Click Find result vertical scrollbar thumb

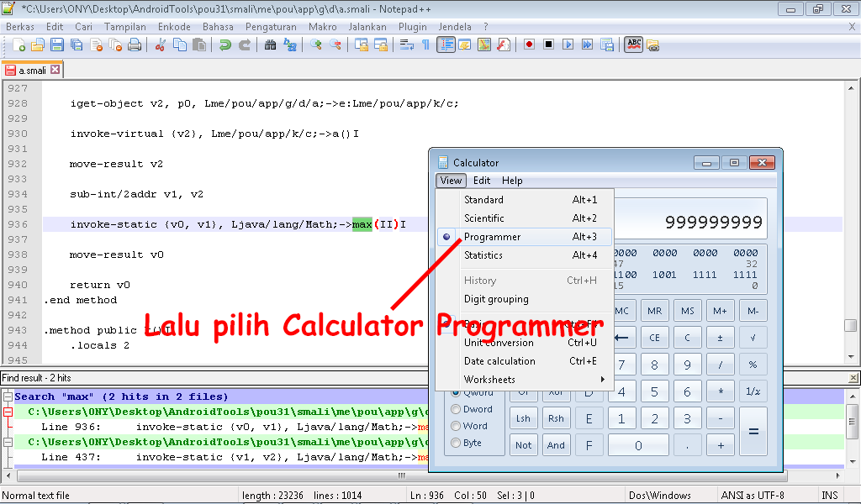[x=852, y=421]
